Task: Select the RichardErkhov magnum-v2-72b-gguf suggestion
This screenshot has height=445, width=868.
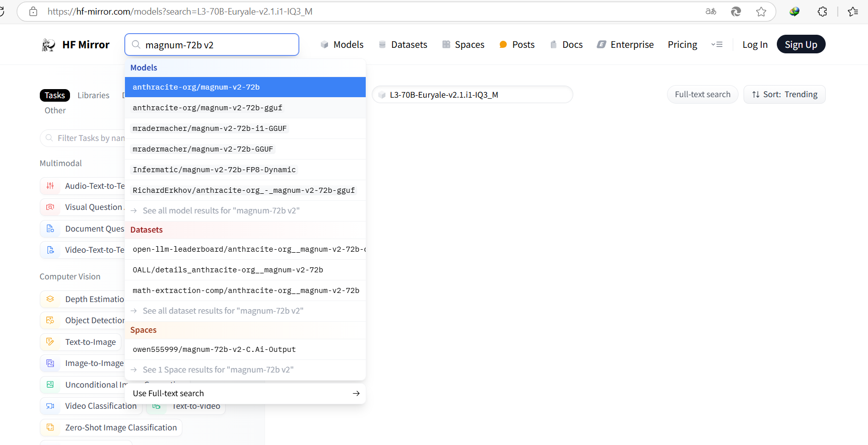Action: 245,190
